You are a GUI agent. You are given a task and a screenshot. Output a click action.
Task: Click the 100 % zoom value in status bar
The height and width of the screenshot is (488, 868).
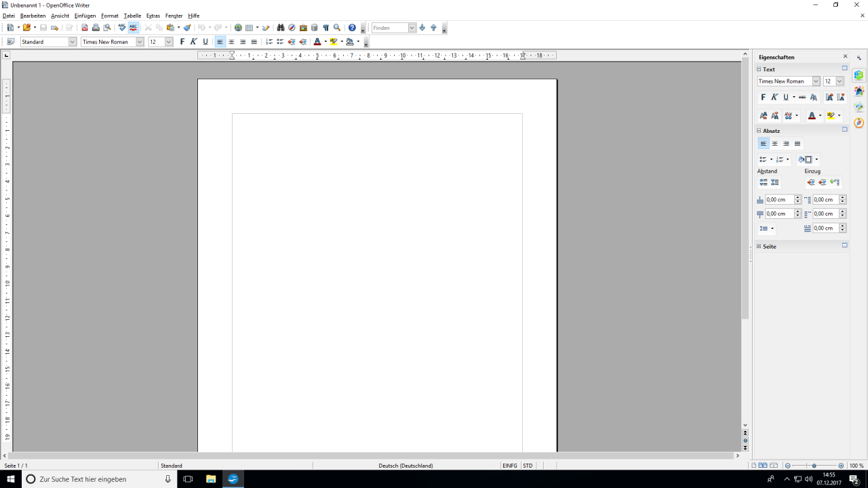pos(856,466)
